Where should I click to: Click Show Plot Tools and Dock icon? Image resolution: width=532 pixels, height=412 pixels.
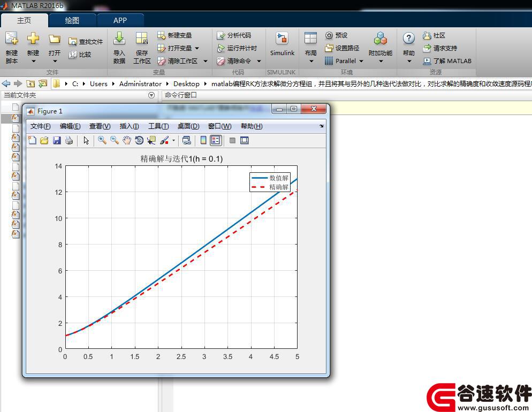tap(244, 140)
